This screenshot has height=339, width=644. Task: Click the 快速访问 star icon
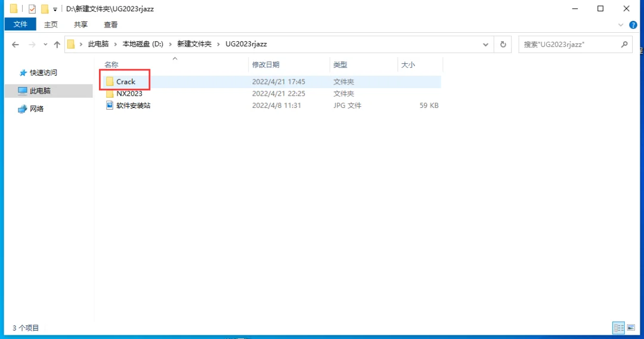[x=23, y=73]
